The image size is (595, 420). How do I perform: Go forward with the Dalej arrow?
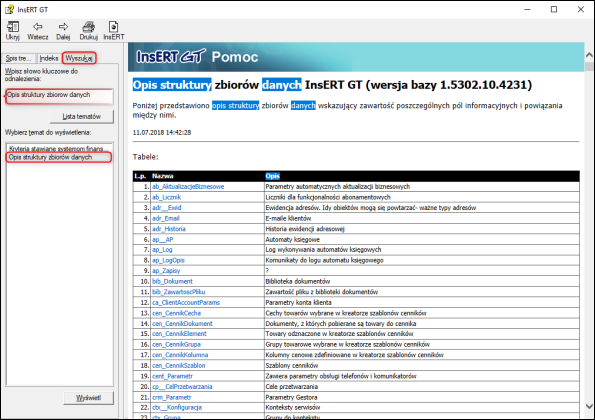coord(63,30)
